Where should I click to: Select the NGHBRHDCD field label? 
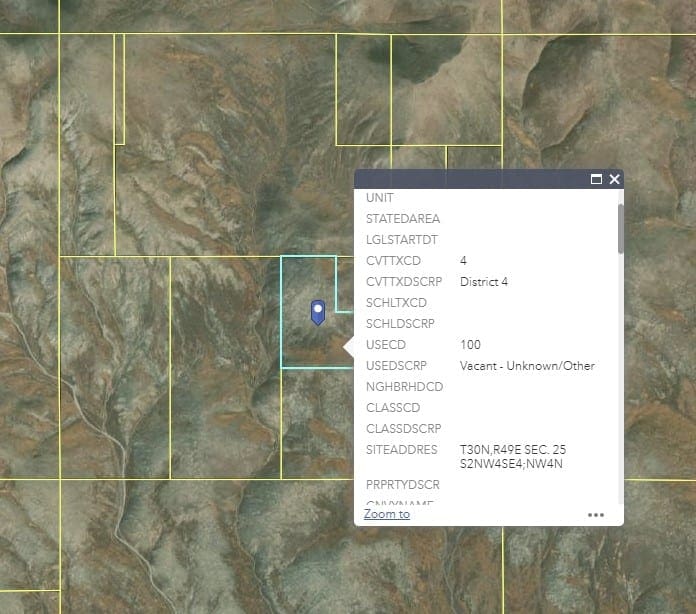[404, 387]
